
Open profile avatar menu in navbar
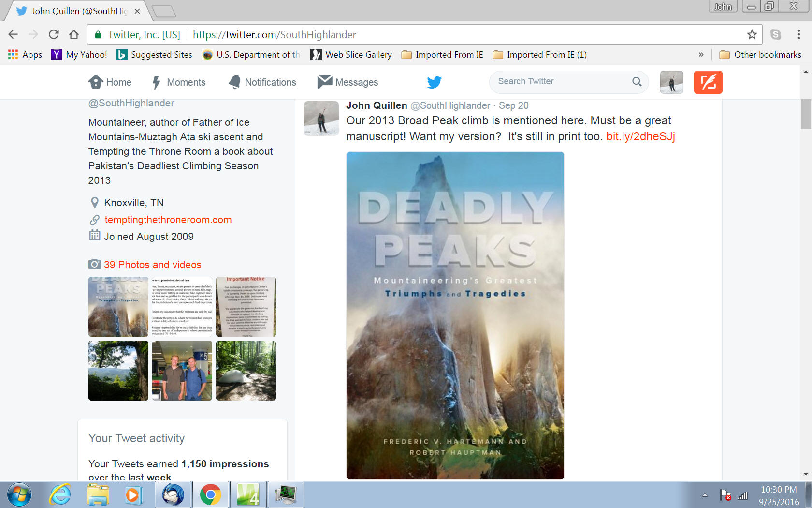[672, 82]
